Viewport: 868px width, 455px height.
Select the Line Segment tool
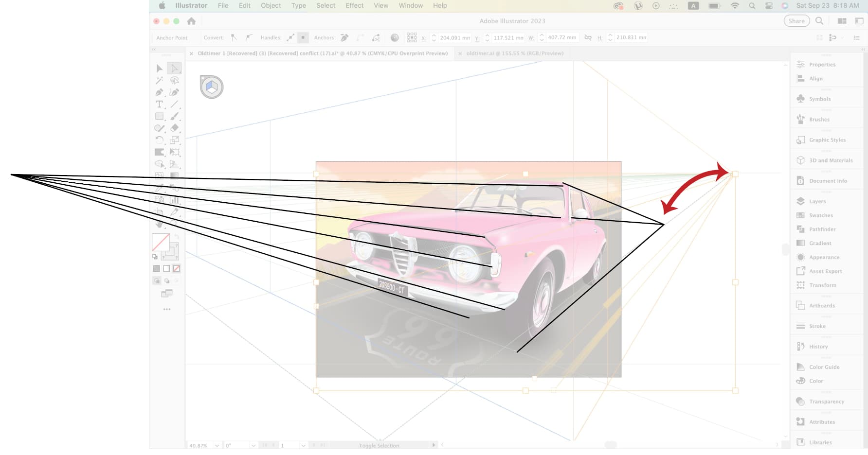tap(174, 105)
